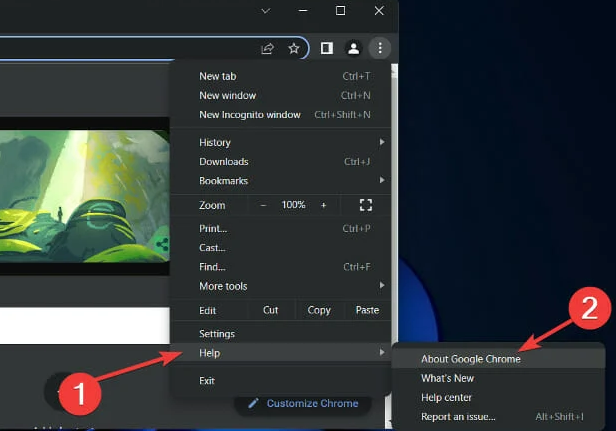The image size is (616, 431).
Task: Open What's New in Help submenu
Action: pos(499,378)
